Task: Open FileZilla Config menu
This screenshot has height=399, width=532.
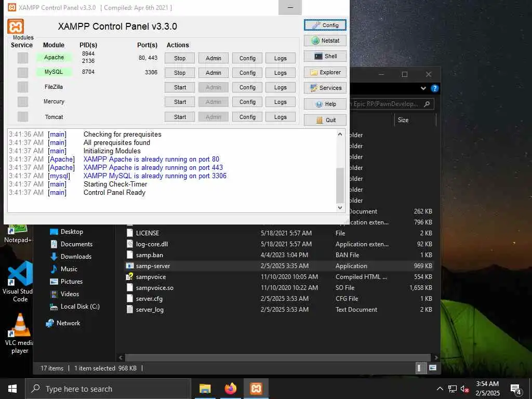Action: pyautogui.click(x=247, y=87)
